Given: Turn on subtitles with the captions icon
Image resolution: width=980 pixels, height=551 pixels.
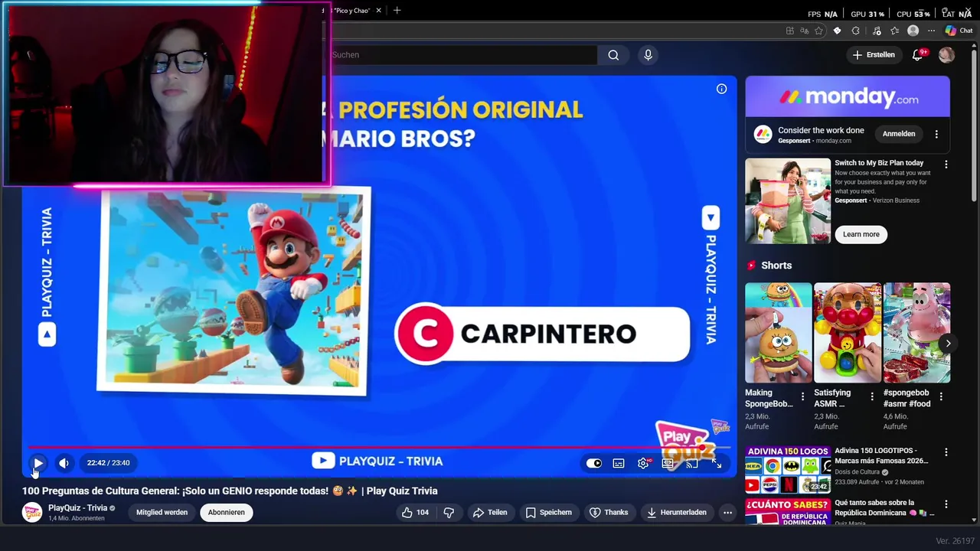Looking at the screenshot, I should click(619, 463).
